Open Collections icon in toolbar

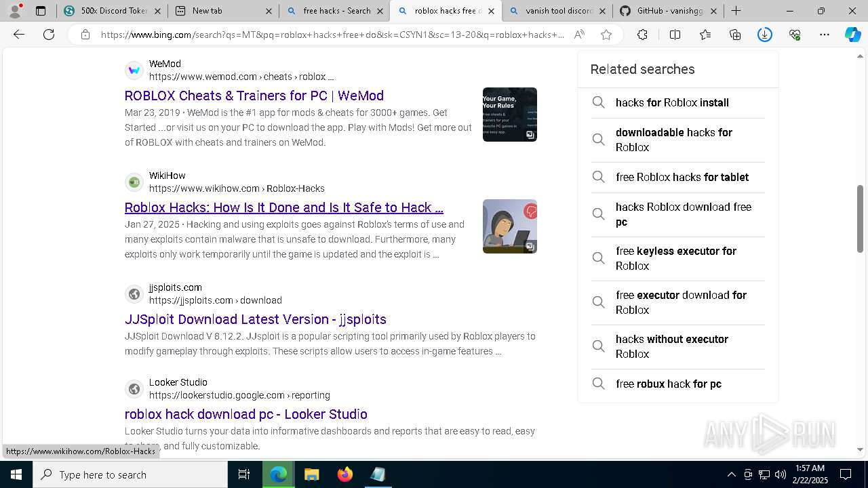click(735, 35)
